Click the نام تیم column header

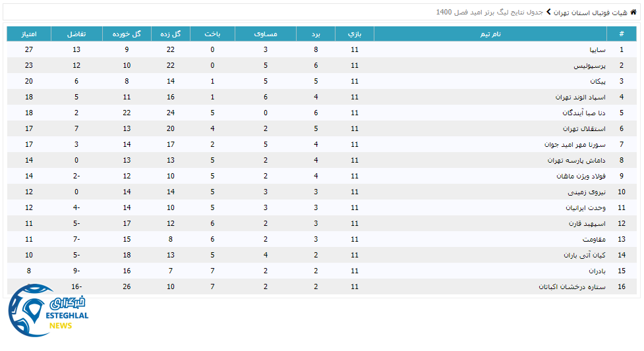(488, 34)
